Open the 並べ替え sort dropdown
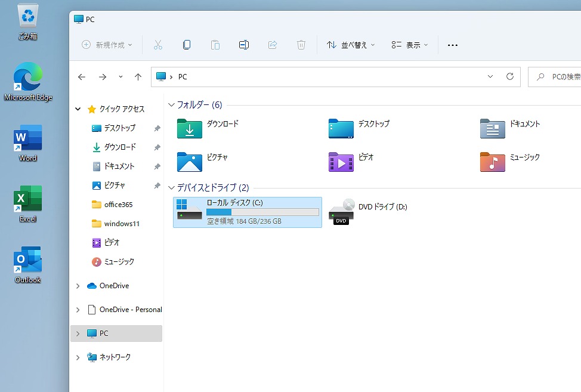581x392 pixels. tap(351, 45)
